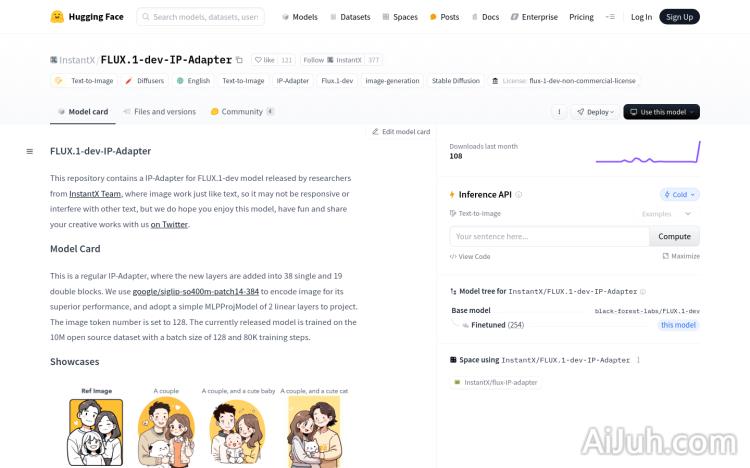
Task: Click the Model tree info icon
Action: pyautogui.click(x=645, y=291)
